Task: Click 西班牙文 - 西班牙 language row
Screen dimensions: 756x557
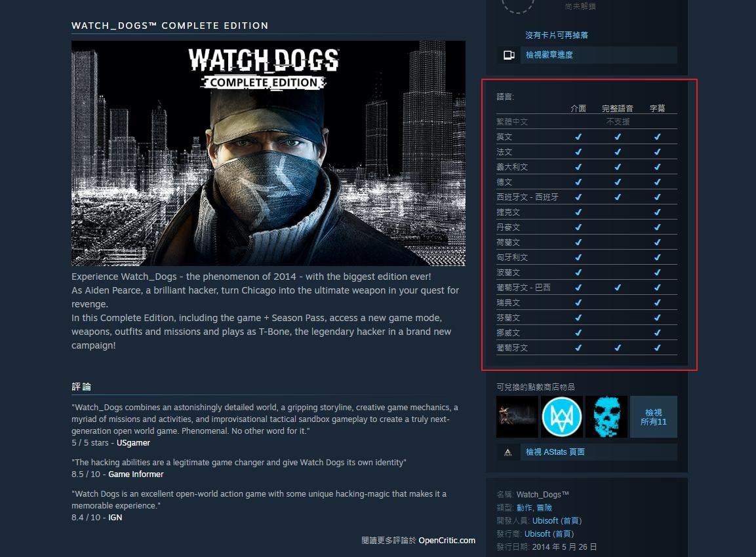Action: 587,197
